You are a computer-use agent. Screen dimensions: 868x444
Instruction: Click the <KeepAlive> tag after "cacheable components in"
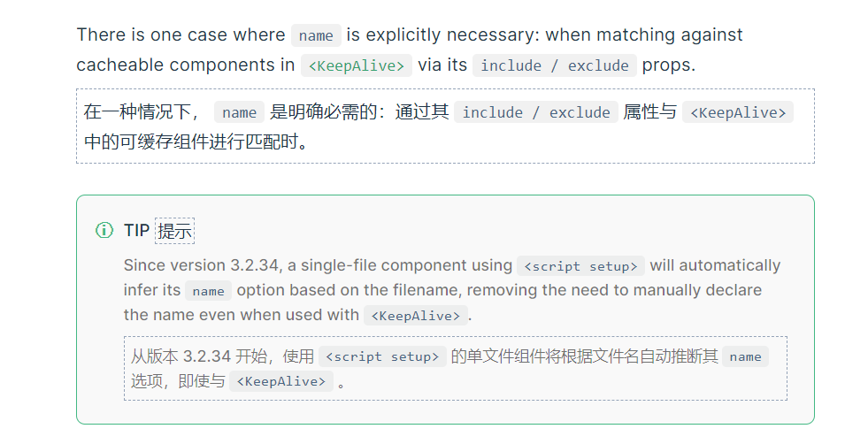[356, 65]
